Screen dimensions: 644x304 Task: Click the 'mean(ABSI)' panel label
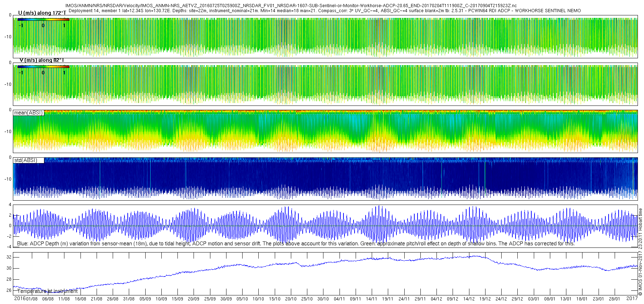(28, 113)
